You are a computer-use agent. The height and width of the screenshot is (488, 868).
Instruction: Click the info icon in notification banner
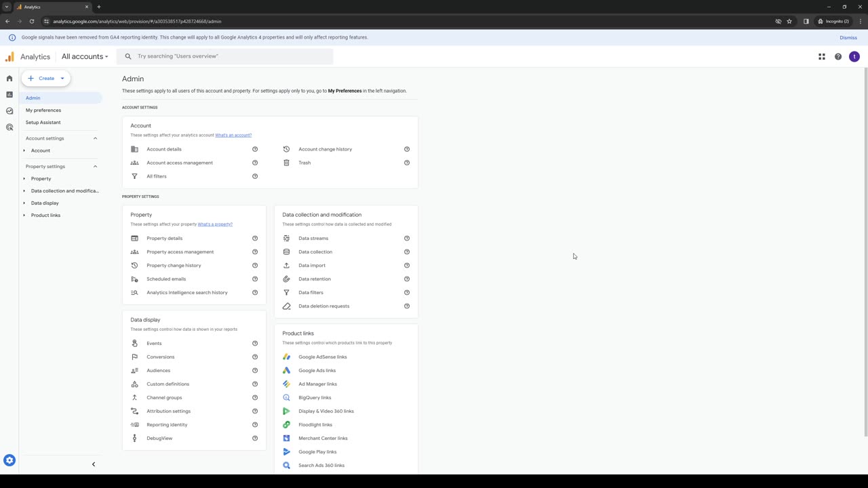point(12,37)
